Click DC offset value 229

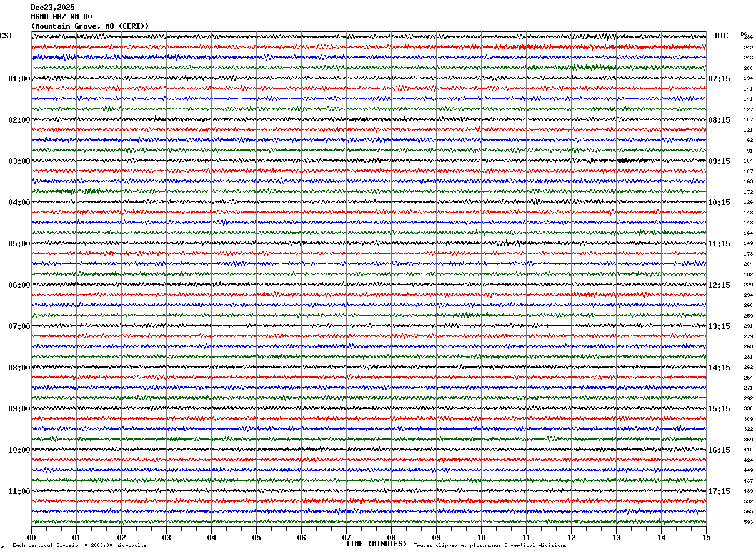pyautogui.click(x=749, y=285)
